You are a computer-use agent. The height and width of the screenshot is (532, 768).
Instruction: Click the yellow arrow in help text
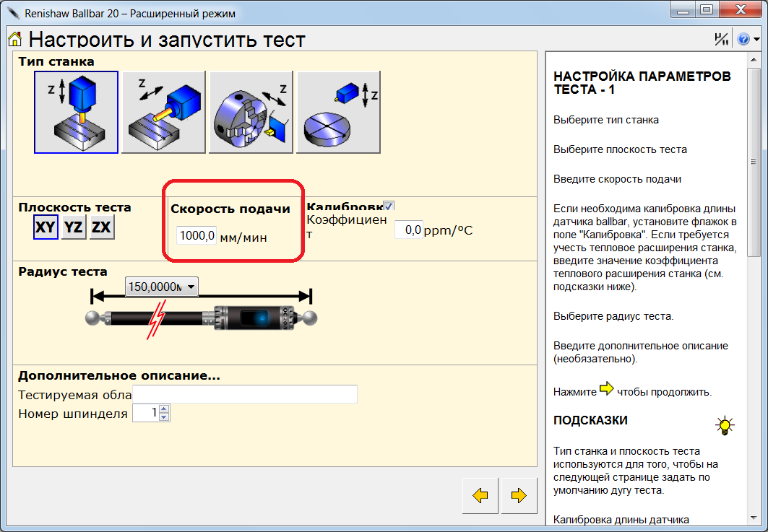click(x=606, y=388)
